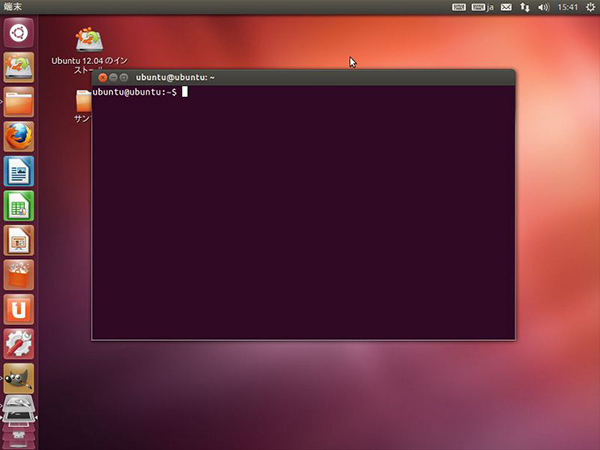600x450 pixels.
Task: Open LibreOffice Writer
Action: (x=19, y=171)
